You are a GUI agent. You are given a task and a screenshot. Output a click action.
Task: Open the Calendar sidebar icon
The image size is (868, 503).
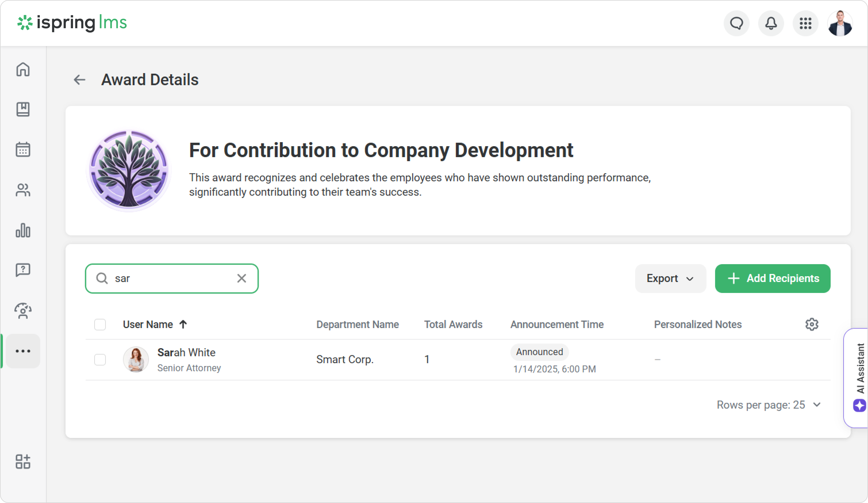tap(23, 150)
